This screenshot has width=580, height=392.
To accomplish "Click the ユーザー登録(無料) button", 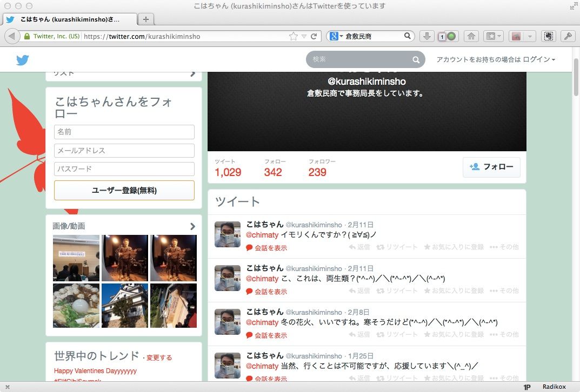I will point(124,190).
